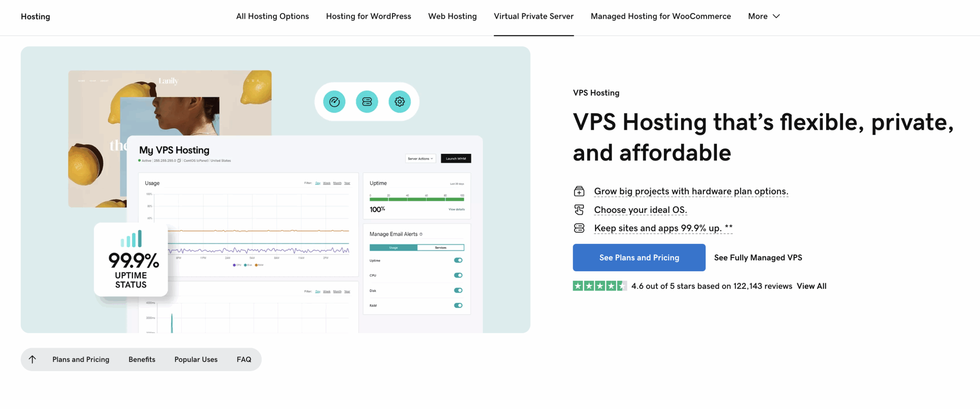The image size is (980, 409).
Task: Select the Services tab in Email Alerts
Action: 440,248
